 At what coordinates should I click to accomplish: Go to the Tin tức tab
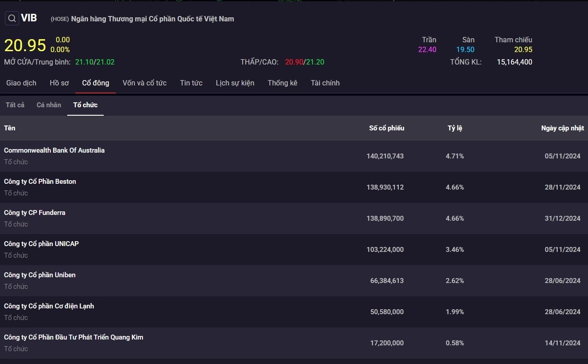191,83
